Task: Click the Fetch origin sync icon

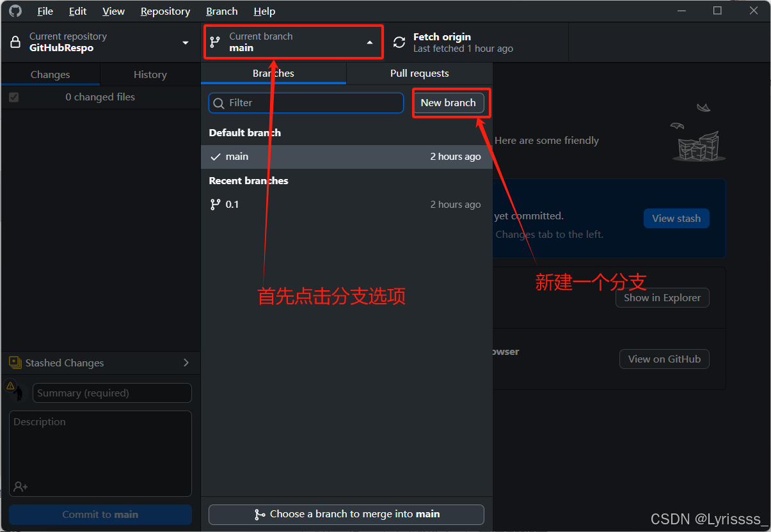Action: (399, 42)
